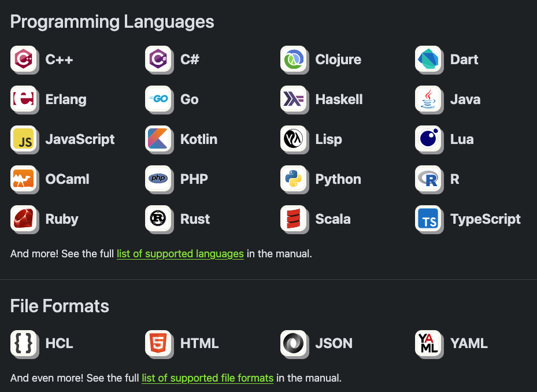Select the HTML5 shield icon
The image size is (537, 392).
(158, 343)
